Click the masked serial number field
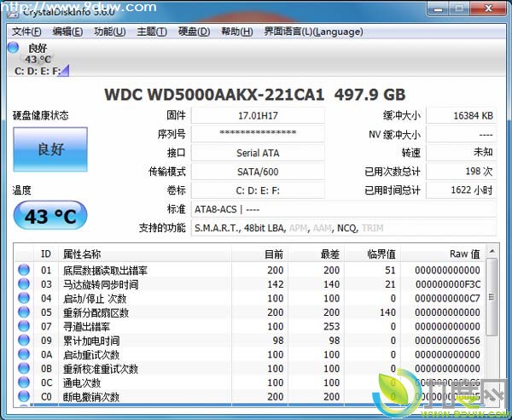Screen dimensions: 512x420 coord(258,134)
